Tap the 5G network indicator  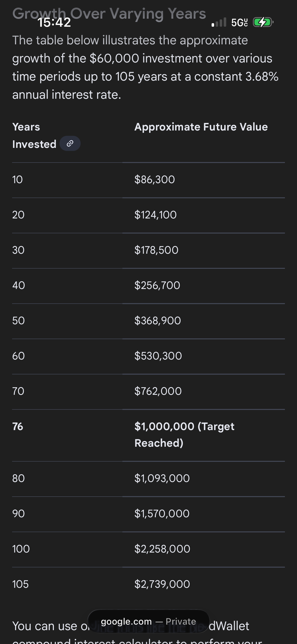pyautogui.click(x=239, y=23)
